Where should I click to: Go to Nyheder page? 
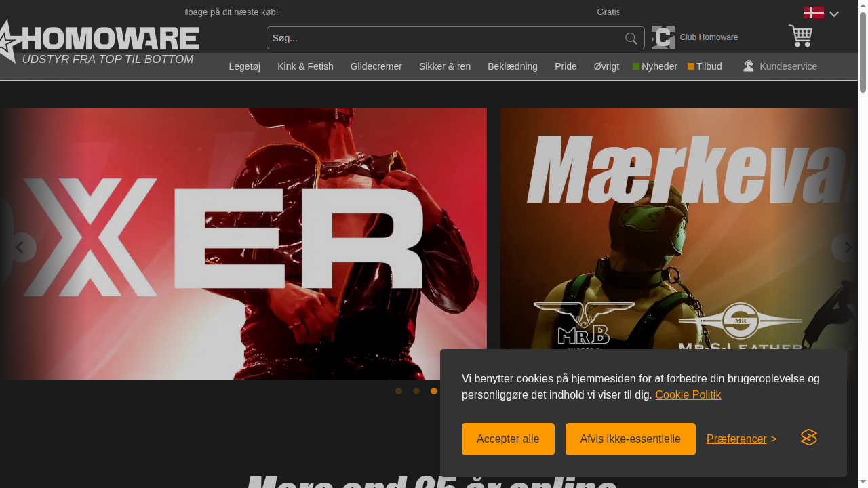pyautogui.click(x=655, y=66)
